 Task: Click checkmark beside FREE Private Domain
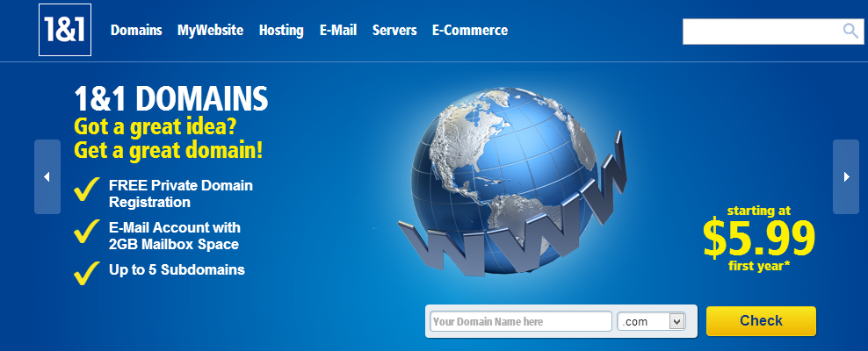pyautogui.click(x=87, y=189)
